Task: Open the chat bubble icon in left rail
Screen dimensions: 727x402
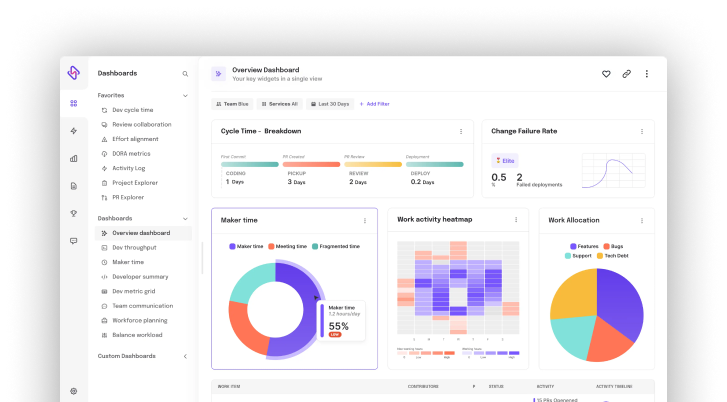Action: pyautogui.click(x=73, y=241)
